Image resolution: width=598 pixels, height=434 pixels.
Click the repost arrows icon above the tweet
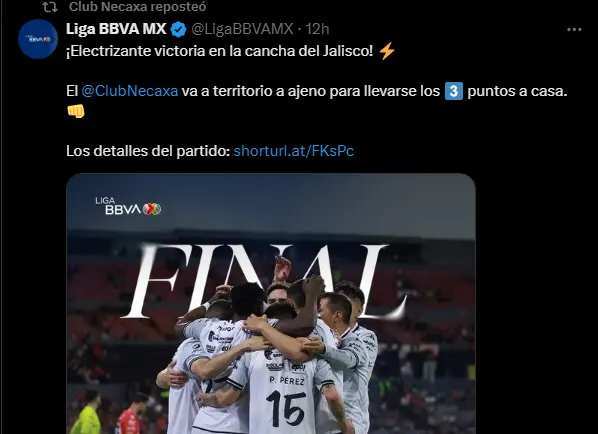click(50, 6)
